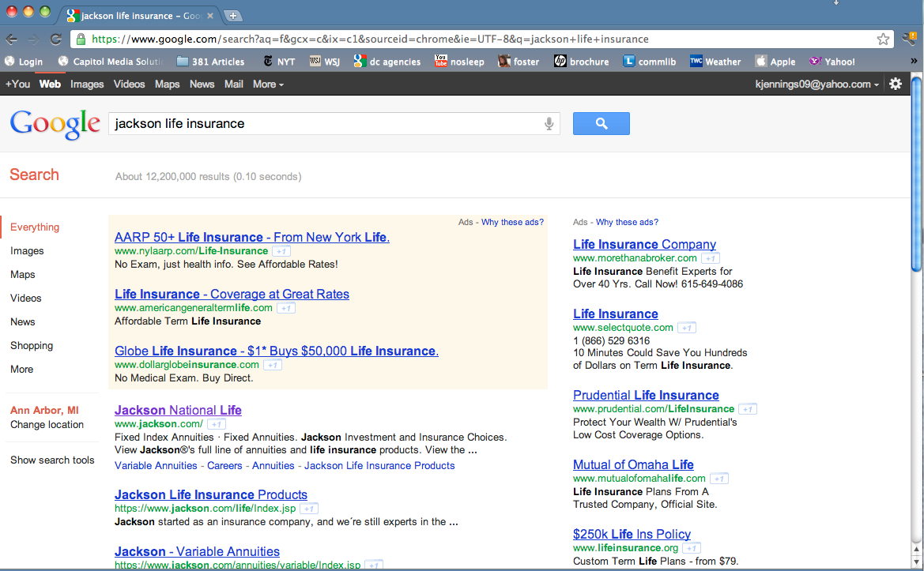Open $250k Life Ins Policy ad
This screenshot has width=924, height=571.
(632, 534)
